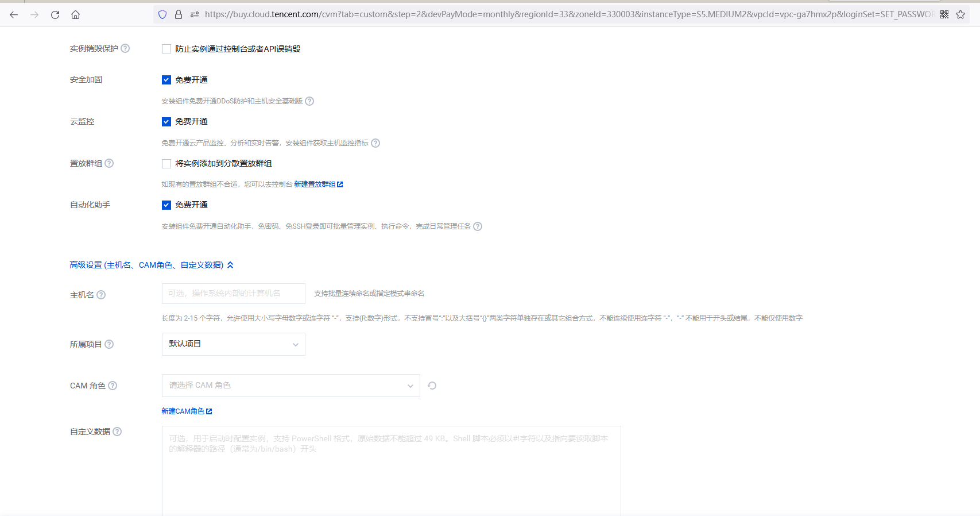Open the 默认项目 project dropdown
980x516 pixels.
[x=233, y=344]
